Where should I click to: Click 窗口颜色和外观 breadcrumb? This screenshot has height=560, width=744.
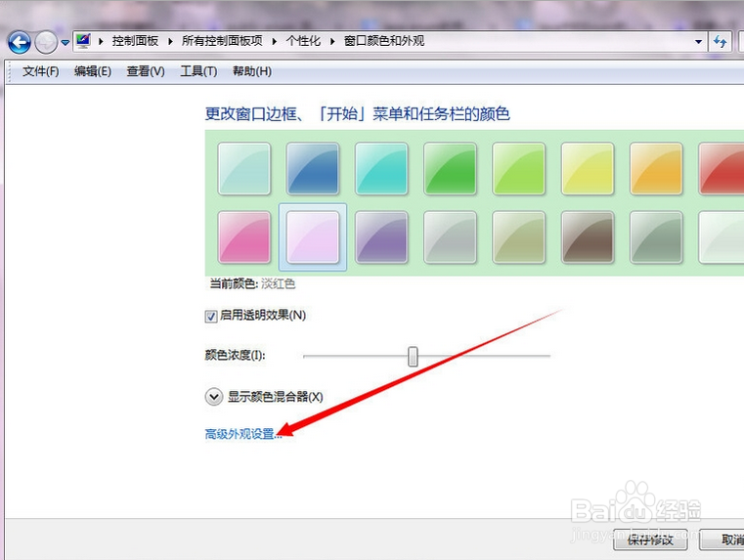[x=384, y=41]
